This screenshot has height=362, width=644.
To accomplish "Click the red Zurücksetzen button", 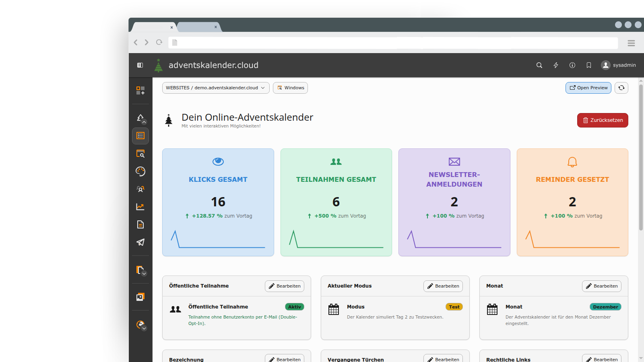I will 603,120.
